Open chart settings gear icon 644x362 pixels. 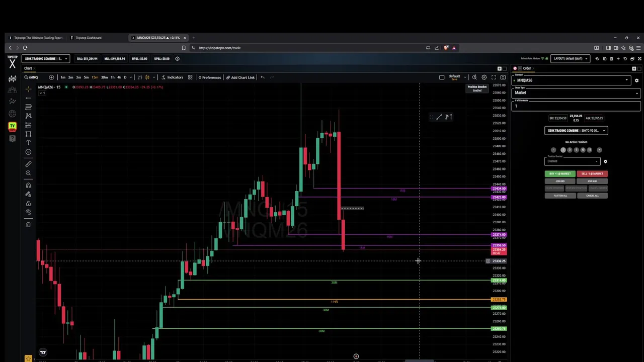484,77
